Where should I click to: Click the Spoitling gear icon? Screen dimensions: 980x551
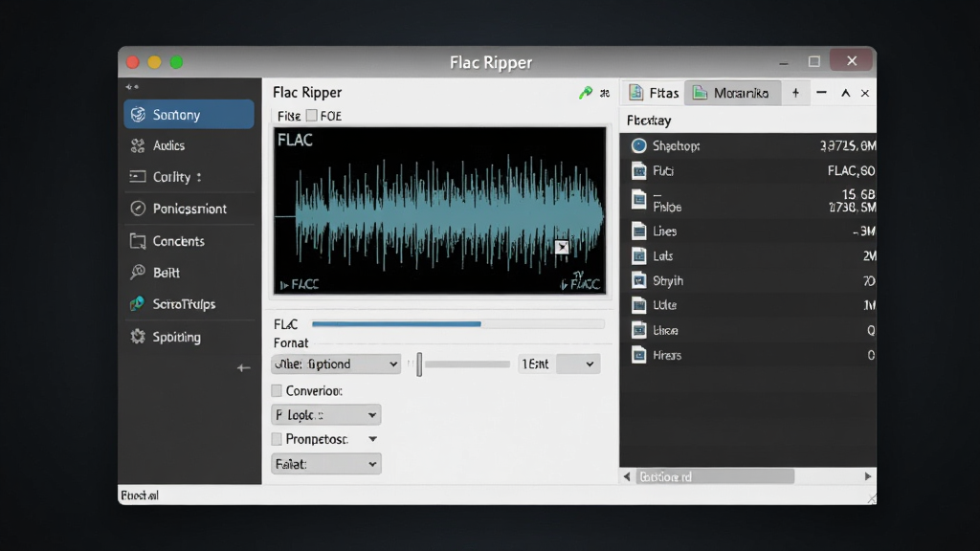tap(138, 337)
